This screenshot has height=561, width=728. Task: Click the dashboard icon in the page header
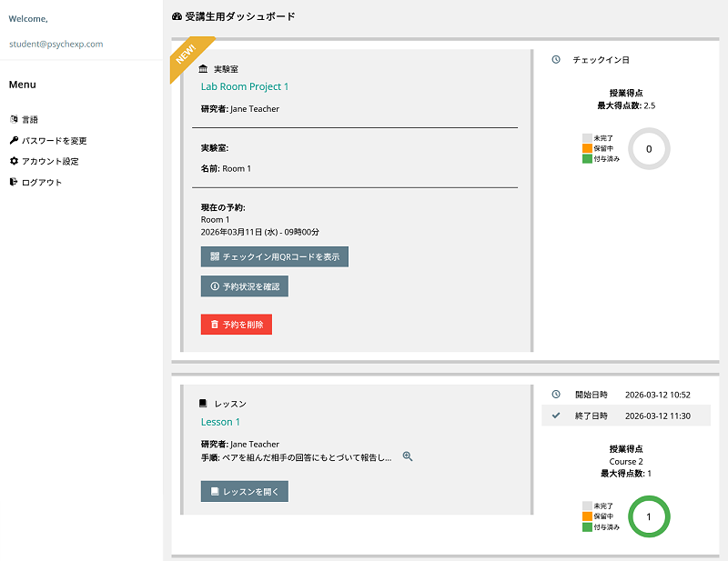coord(175,15)
